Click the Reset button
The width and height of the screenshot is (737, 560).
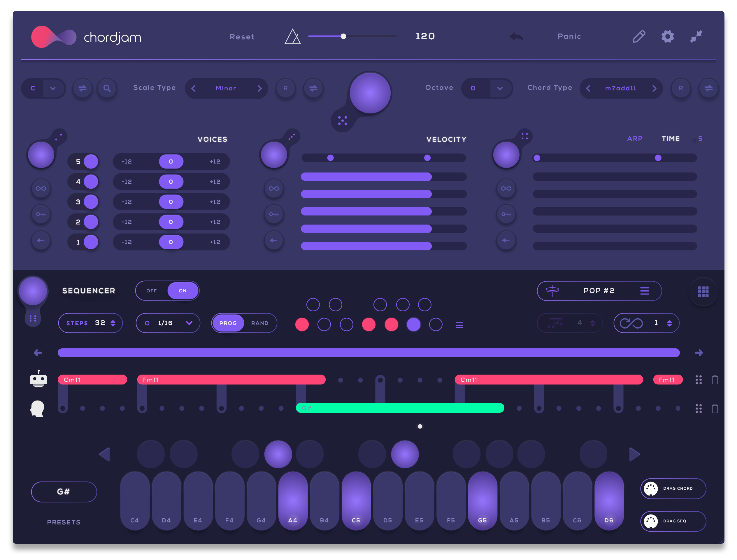[242, 37]
